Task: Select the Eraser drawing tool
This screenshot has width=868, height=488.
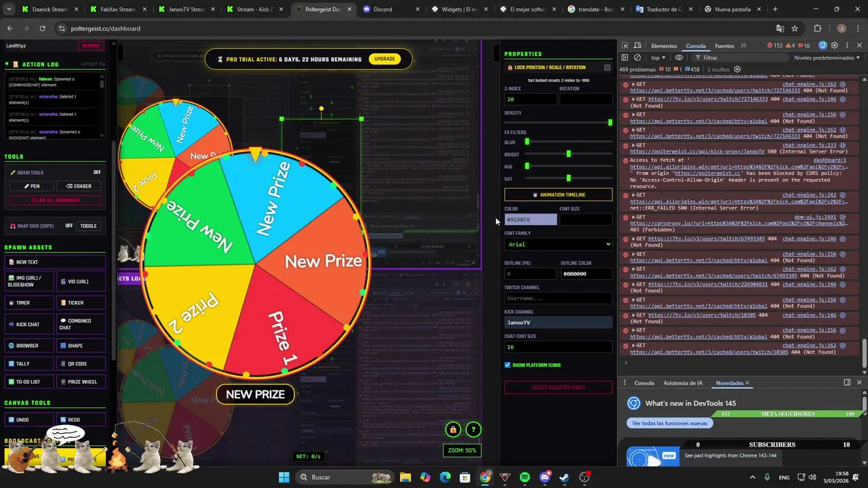Action: click(x=79, y=186)
